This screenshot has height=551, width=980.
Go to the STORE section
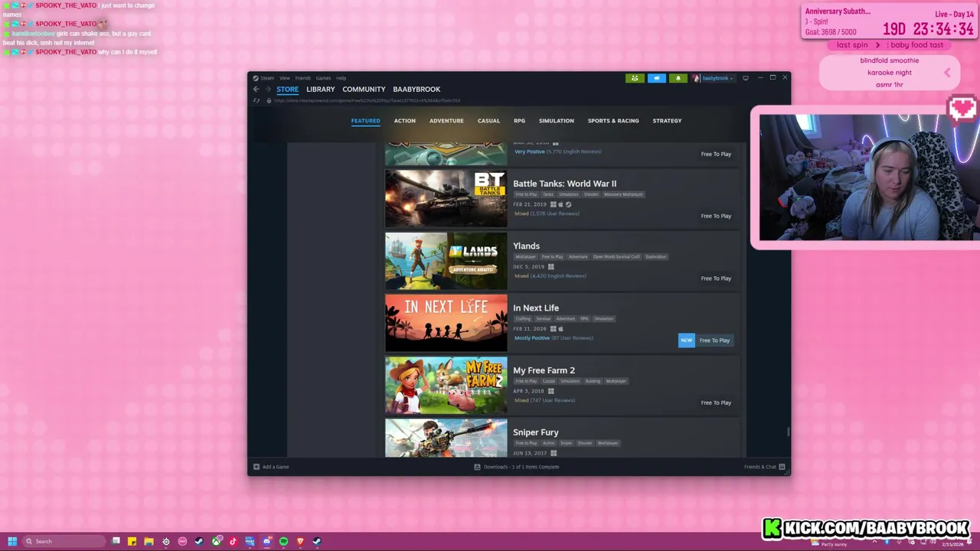287,90
